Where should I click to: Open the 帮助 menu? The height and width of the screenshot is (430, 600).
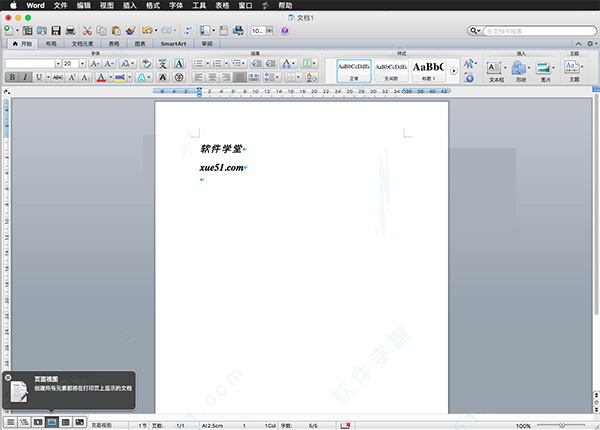285,5
